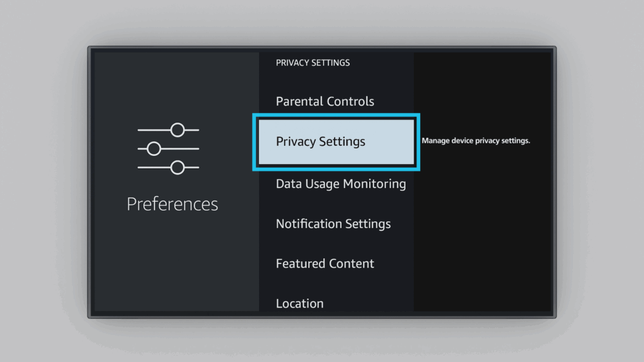Screen dimensions: 644x362
Task: Open the Featured Content option
Action: (x=325, y=263)
